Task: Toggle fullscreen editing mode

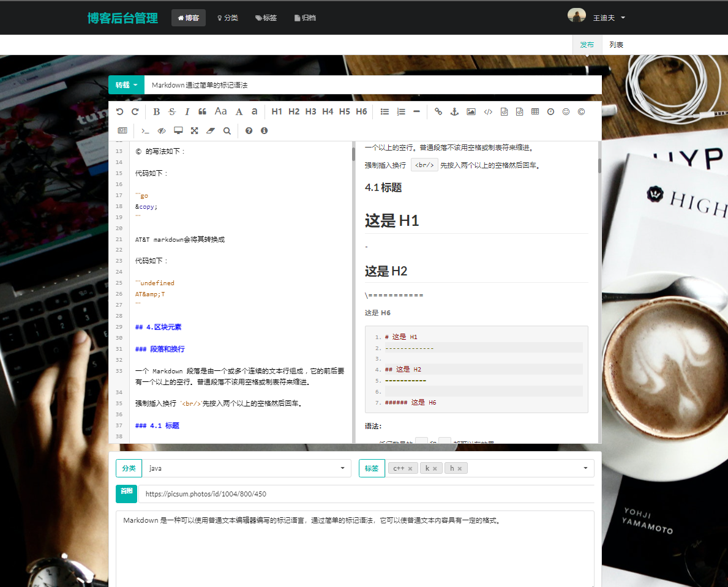Action: click(x=194, y=130)
